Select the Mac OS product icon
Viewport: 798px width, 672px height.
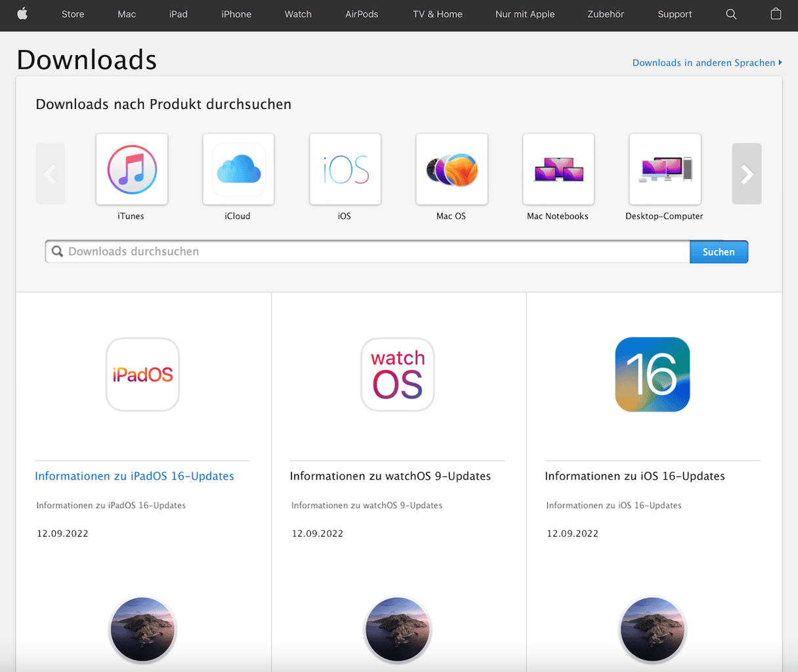point(451,169)
